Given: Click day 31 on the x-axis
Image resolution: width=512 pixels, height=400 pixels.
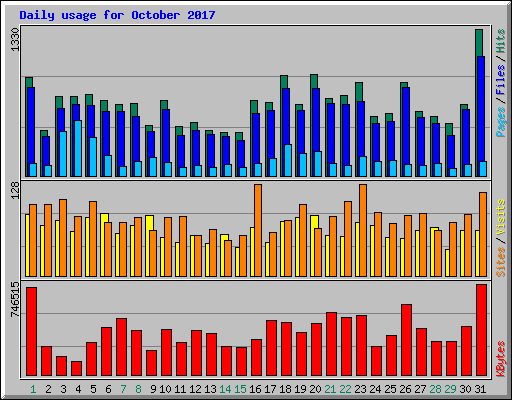Looking at the screenshot, I should point(480,389).
